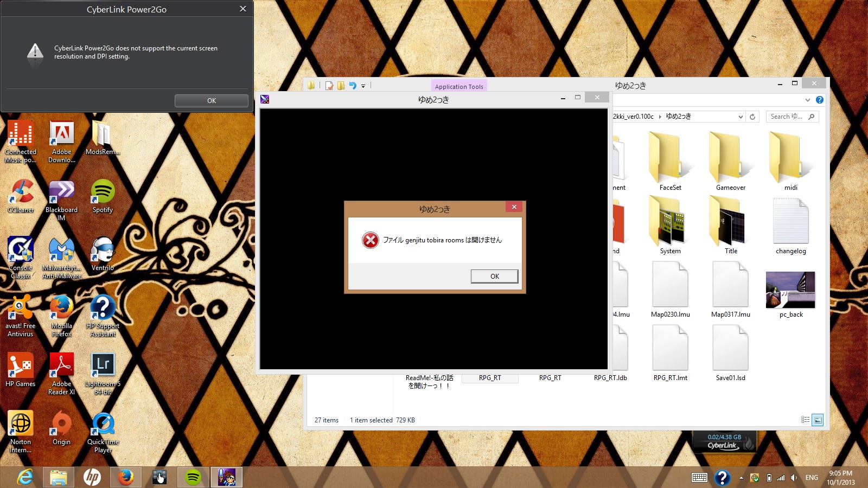The width and height of the screenshot is (868, 488).
Task: Open Console Classix shortcut
Action: tap(21, 258)
